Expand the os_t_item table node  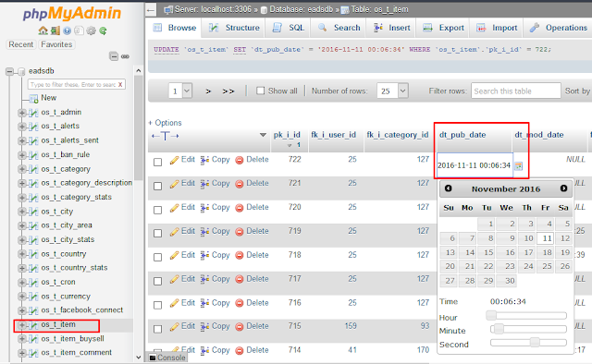(22, 325)
